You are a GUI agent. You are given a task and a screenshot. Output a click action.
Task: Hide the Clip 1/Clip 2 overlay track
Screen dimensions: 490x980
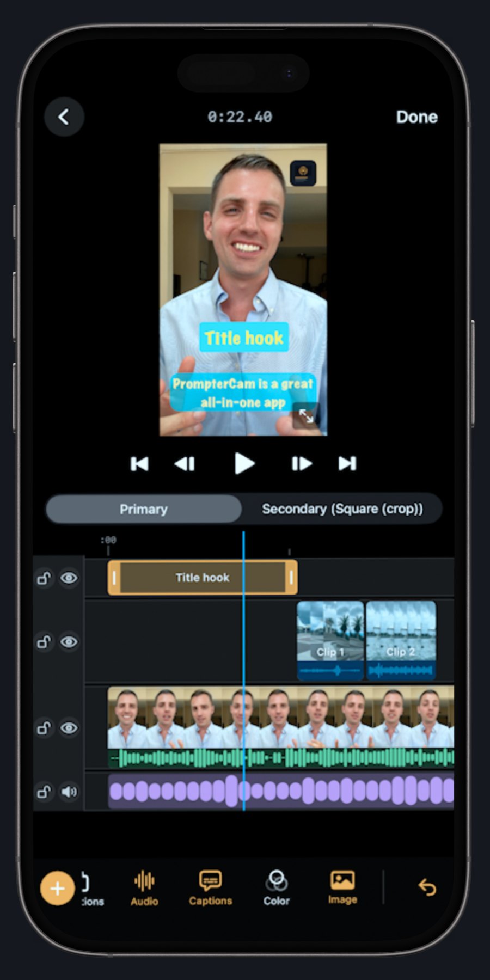click(69, 642)
